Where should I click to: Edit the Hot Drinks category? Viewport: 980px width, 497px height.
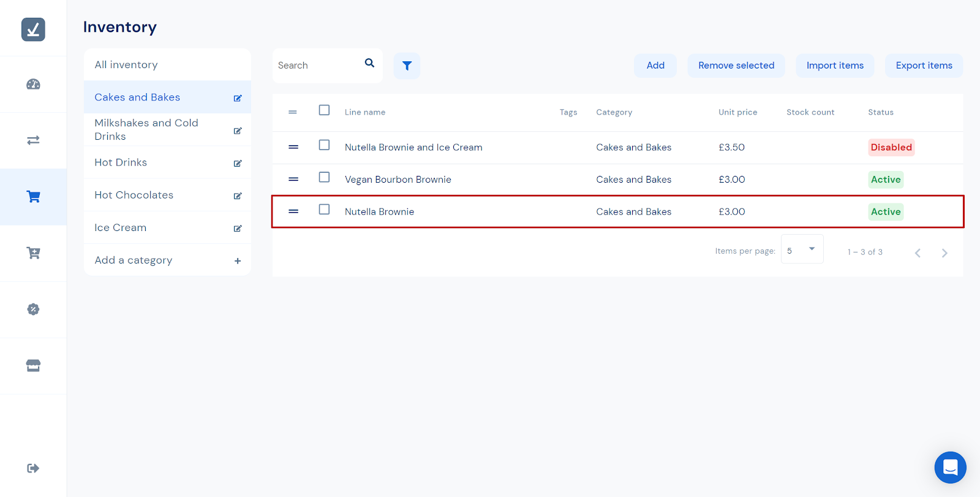tap(238, 163)
